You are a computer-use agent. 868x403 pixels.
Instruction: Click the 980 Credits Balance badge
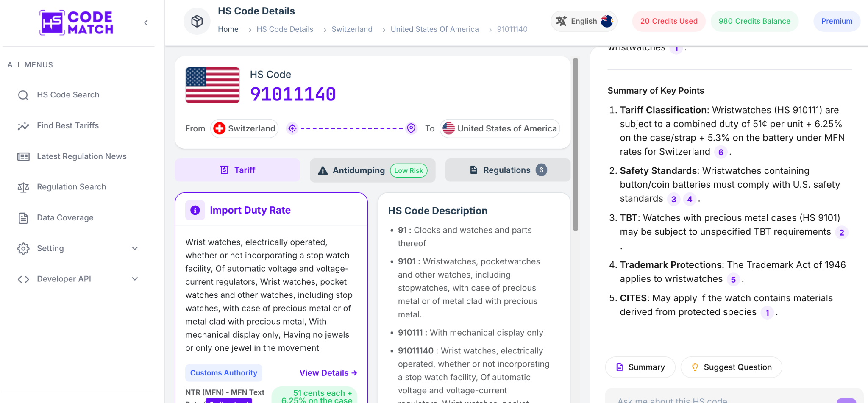(754, 21)
